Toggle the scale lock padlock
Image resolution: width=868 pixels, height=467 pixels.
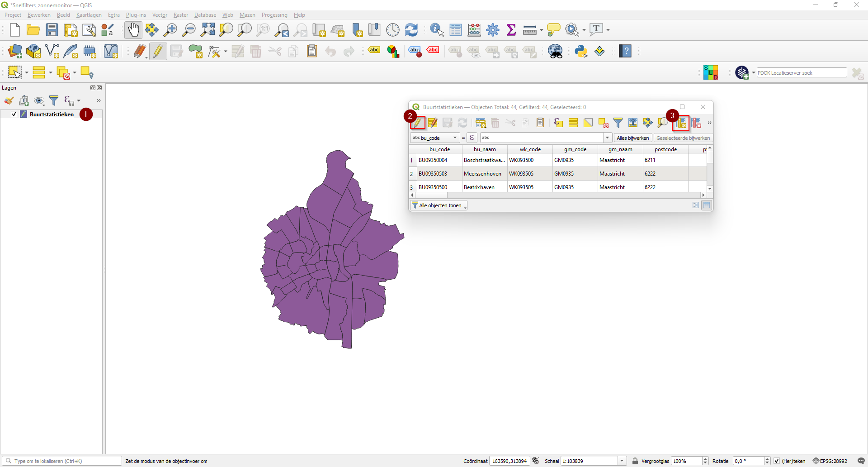click(x=635, y=461)
